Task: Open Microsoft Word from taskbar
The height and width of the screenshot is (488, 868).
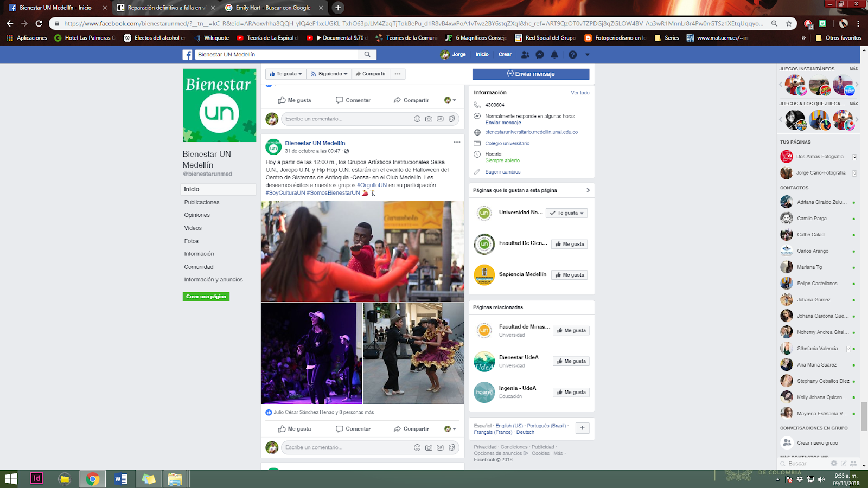Action: click(x=120, y=478)
